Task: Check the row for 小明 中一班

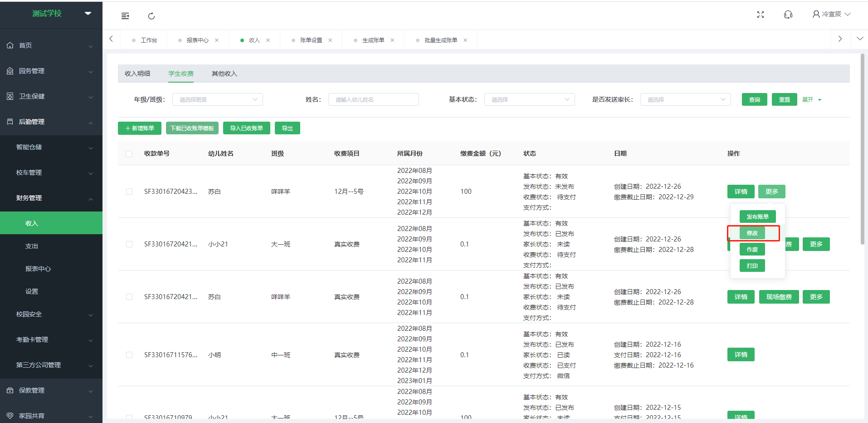Action: [129, 355]
